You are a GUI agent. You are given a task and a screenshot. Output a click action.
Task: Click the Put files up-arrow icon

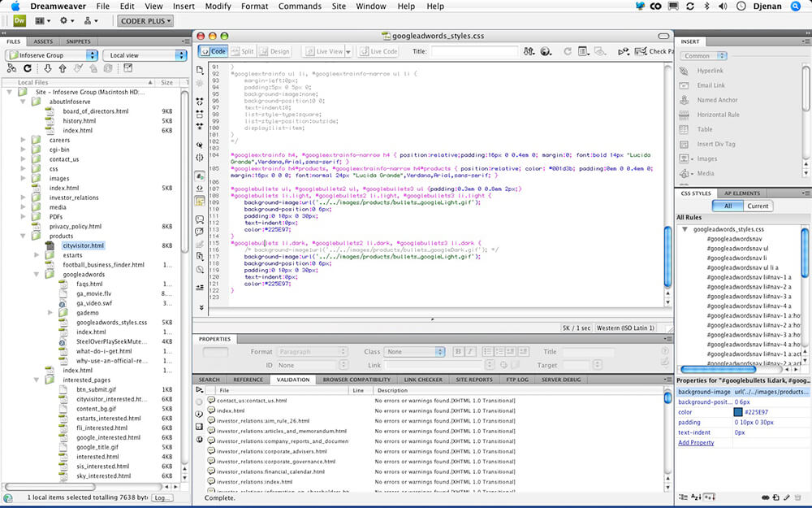[x=63, y=69]
